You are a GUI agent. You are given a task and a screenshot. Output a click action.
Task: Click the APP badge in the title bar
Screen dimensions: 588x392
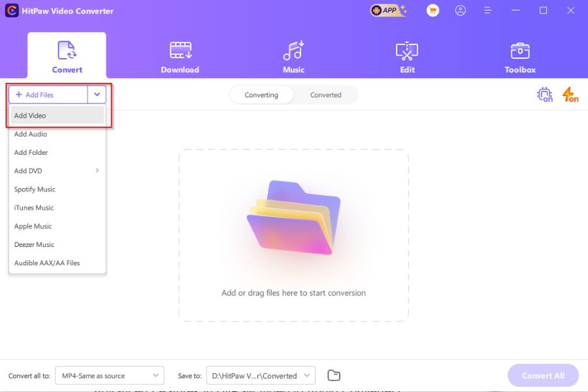click(387, 10)
